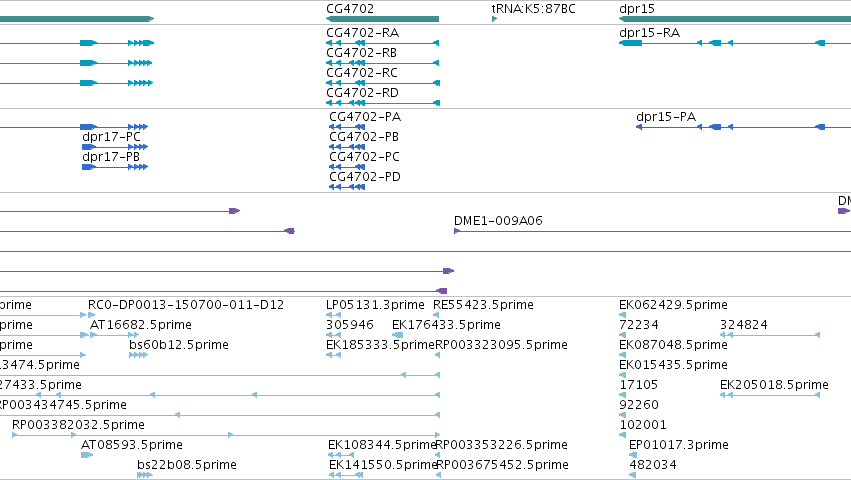Click the 17105 feature label

(639, 386)
